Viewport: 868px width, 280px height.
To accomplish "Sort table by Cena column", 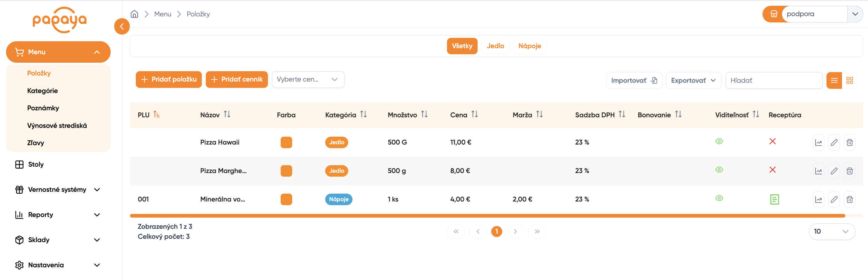I will pyautogui.click(x=474, y=114).
